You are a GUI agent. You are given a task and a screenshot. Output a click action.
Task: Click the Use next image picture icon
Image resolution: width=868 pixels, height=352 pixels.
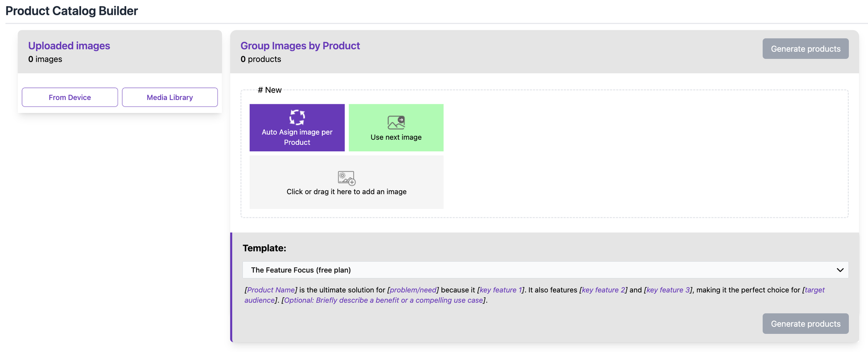click(396, 123)
